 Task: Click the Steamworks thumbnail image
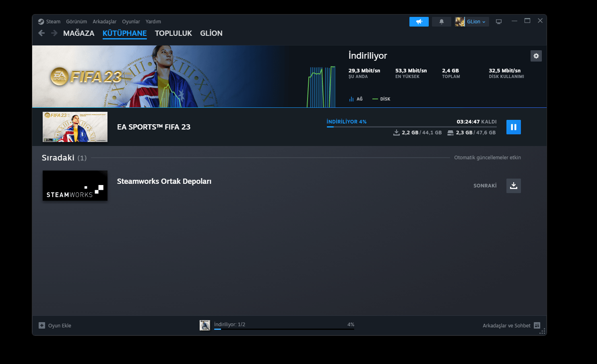coord(75,185)
